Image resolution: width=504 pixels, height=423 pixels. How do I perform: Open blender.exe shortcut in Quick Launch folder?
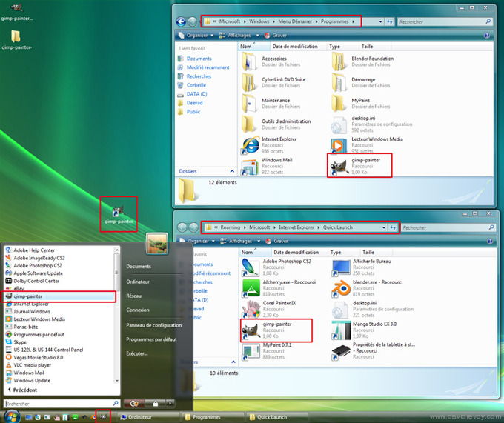339,287
